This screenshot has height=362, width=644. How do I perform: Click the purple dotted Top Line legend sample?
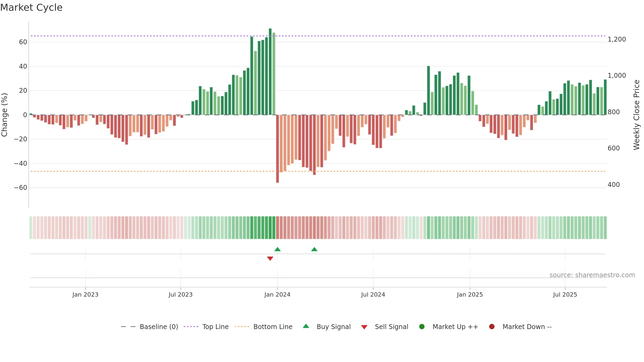click(191, 327)
